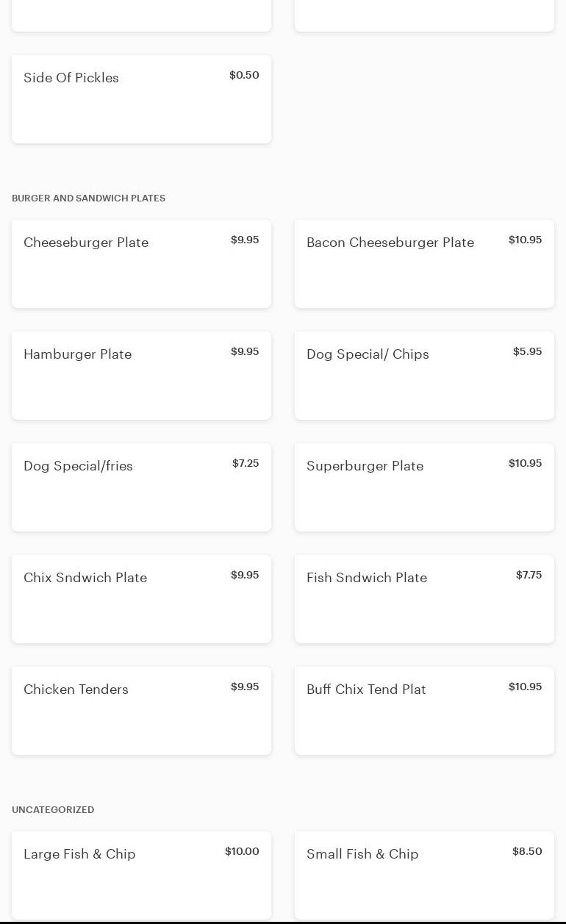The height and width of the screenshot is (924, 566).
Task: Select the Side Of Pickles item
Action: point(141,99)
